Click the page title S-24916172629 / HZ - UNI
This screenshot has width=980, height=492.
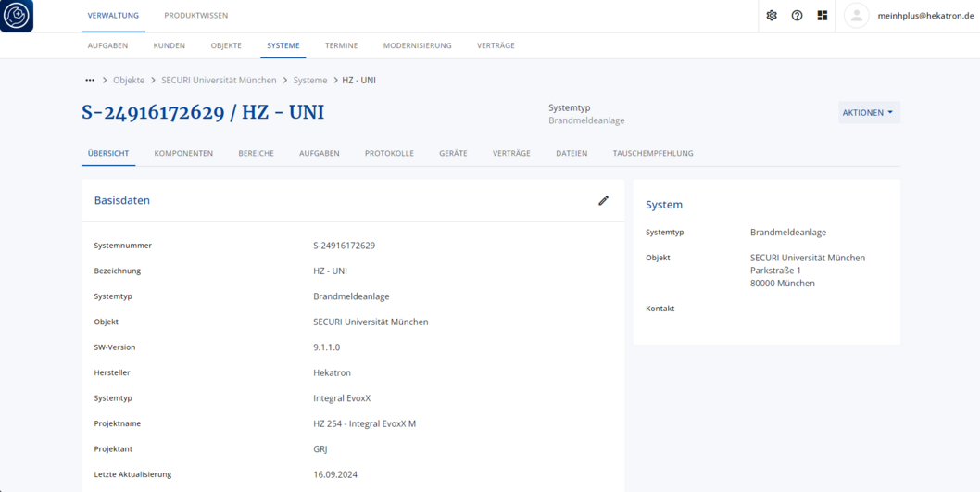pyautogui.click(x=203, y=112)
